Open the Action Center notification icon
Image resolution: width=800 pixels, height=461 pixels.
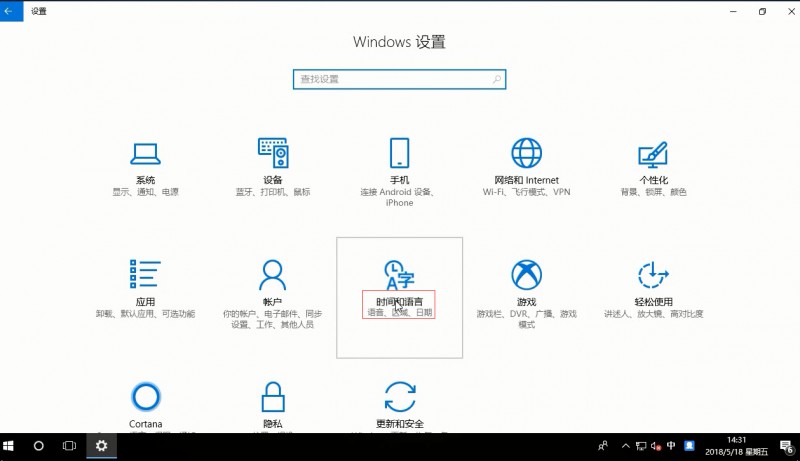787,447
